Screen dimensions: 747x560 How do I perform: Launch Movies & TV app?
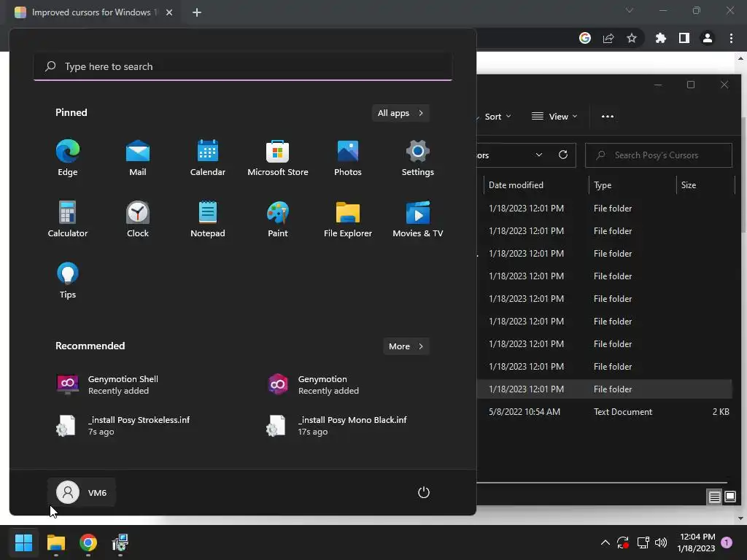[x=418, y=219]
